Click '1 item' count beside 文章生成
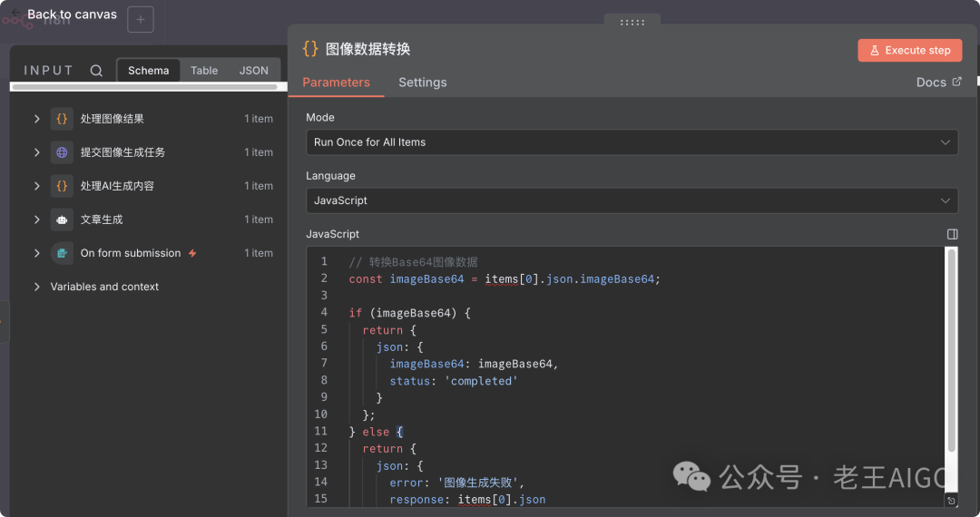Viewport: 980px width, 517px height. pos(258,219)
